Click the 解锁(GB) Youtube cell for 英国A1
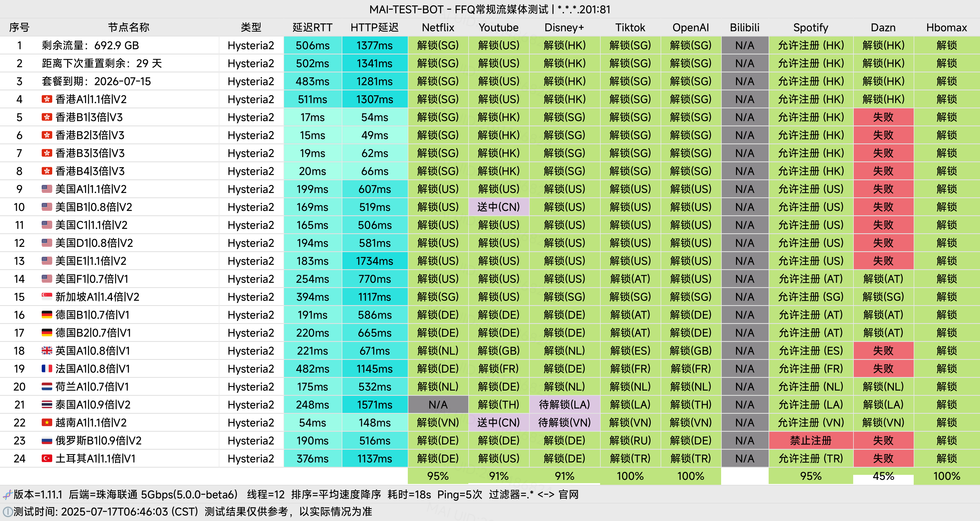This screenshot has width=980, height=521. (x=498, y=351)
